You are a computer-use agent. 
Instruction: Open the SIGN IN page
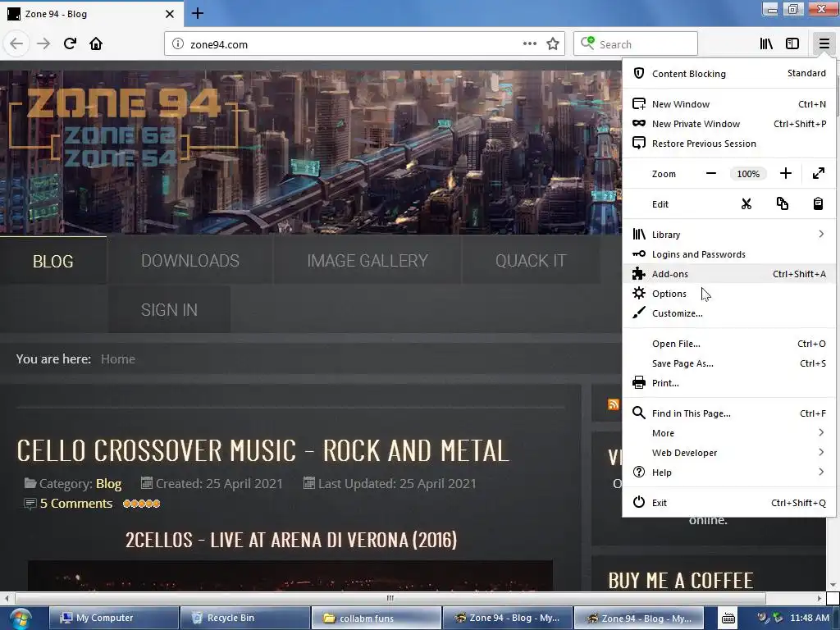point(169,309)
